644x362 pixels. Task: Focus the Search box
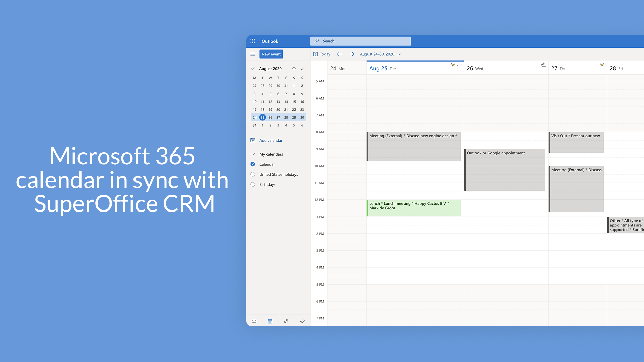[x=360, y=41]
